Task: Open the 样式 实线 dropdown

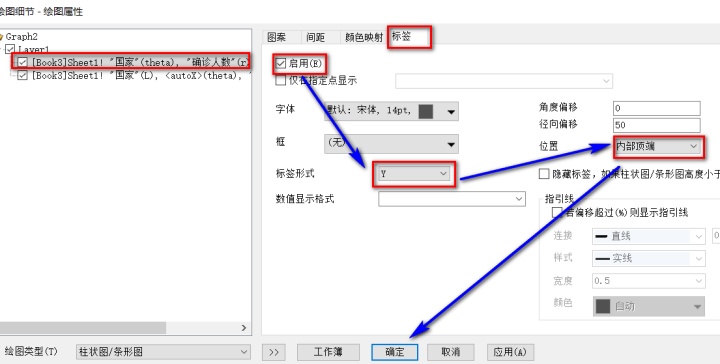Action: pos(648,258)
